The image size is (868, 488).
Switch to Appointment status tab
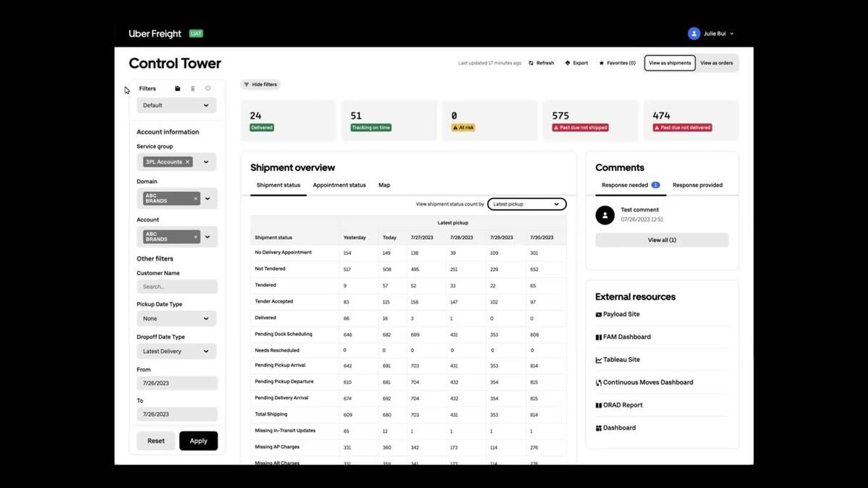(339, 185)
